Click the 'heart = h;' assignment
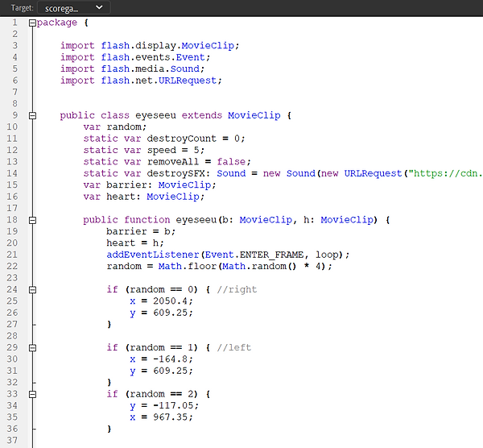Screen dimensions: 483x448 point(135,243)
